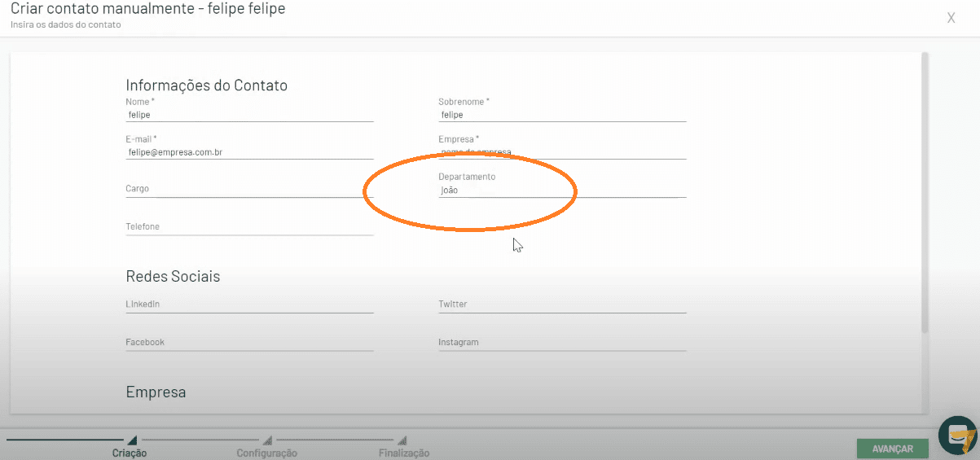Click the Empresa section heading
Screen dimensions: 980x460
point(156,392)
